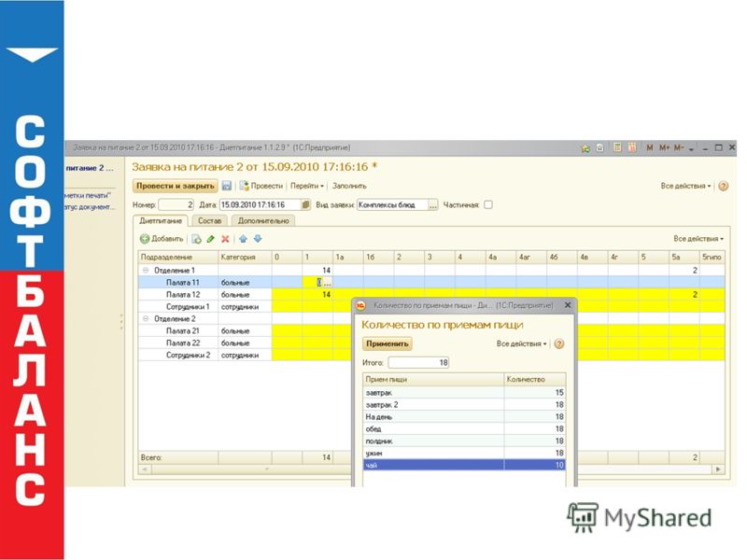747x560 pixels.
Task: Switch to the Состав tab
Action: click(x=209, y=221)
